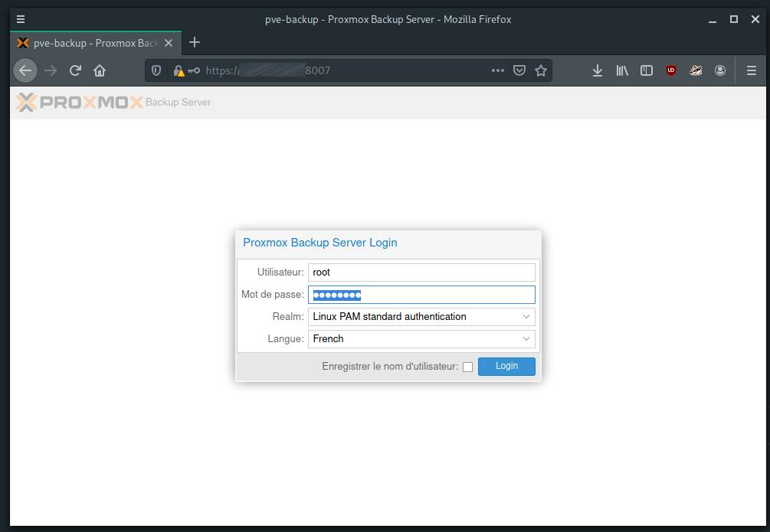The height and width of the screenshot is (532, 770).
Task: Open a new tab with plus button
Action: pos(195,43)
